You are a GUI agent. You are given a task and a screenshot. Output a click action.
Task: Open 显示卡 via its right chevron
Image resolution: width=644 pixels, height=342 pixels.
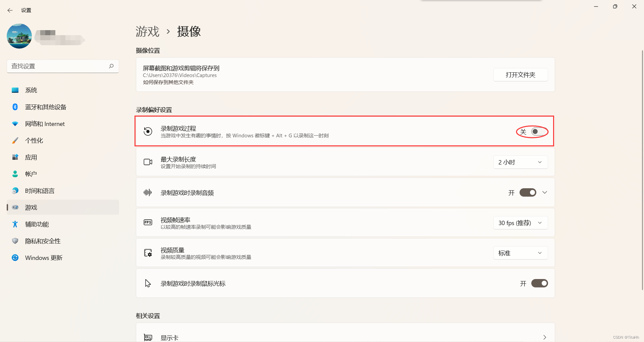(x=545, y=337)
